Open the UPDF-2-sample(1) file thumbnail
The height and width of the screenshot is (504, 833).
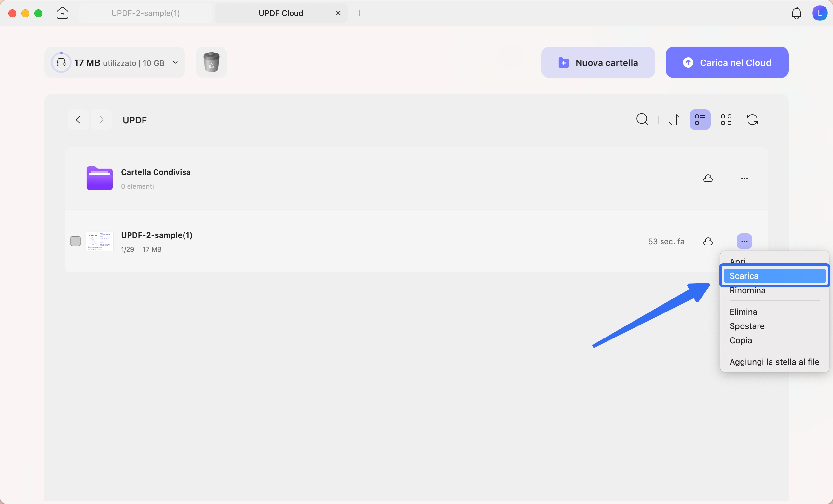pyautogui.click(x=99, y=242)
